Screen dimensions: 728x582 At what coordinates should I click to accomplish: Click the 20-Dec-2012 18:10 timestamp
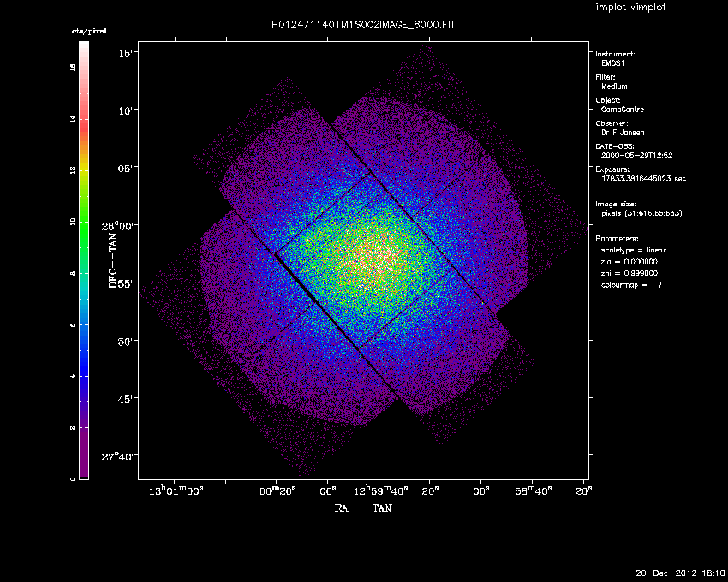coord(680,573)
